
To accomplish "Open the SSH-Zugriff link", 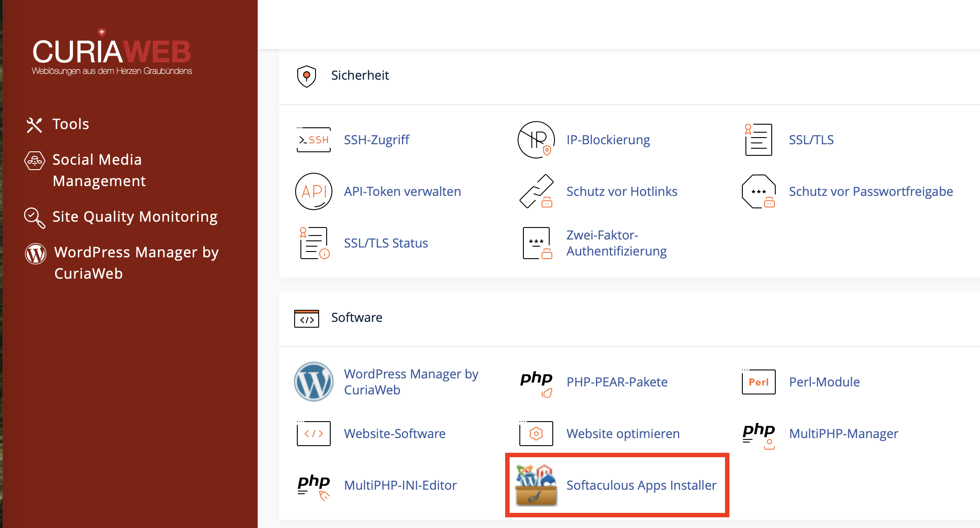I will (x=377, y=140).
